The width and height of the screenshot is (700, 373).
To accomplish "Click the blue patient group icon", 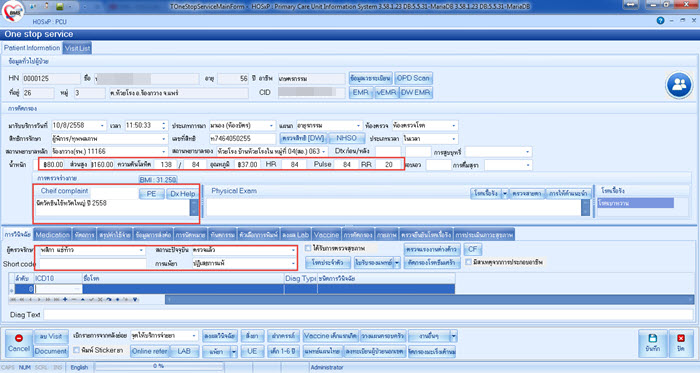I will 679,85.
